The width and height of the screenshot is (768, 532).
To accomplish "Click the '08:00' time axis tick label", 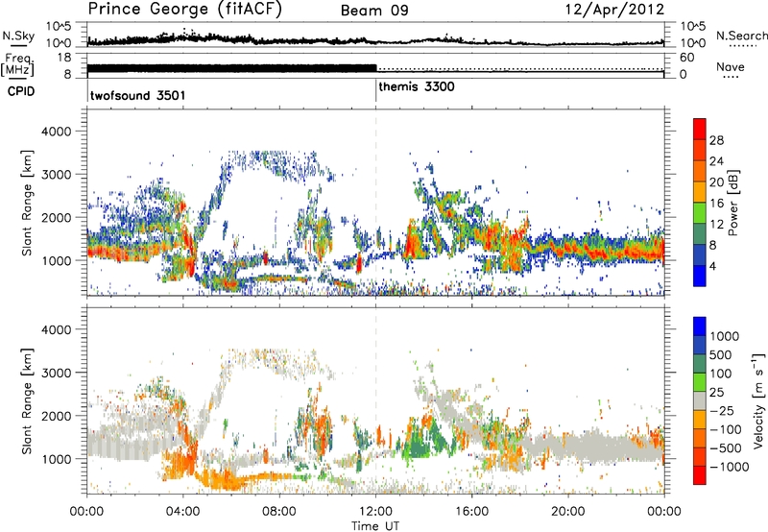I will (279, 512).
